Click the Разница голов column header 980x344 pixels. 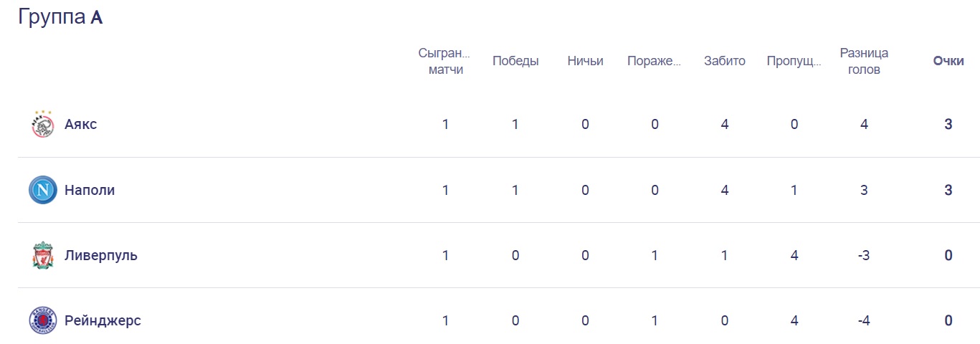point(864,62)
